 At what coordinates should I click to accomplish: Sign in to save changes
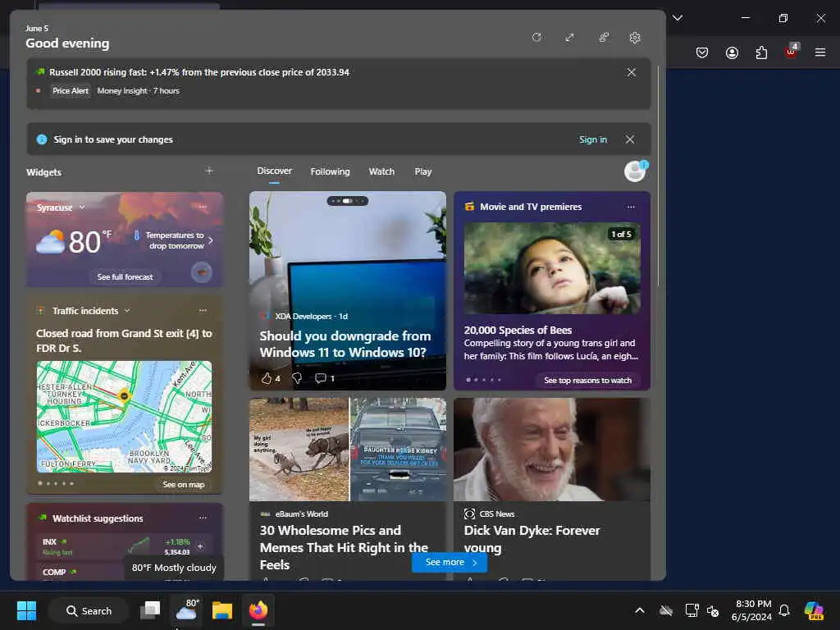click(x=592, y=139)
